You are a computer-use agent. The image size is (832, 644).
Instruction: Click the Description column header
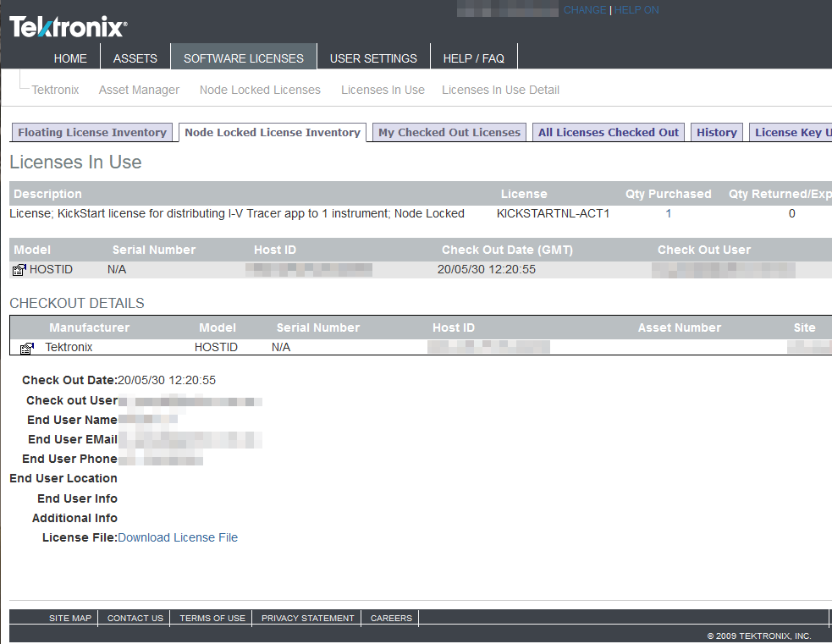(47, 194)
